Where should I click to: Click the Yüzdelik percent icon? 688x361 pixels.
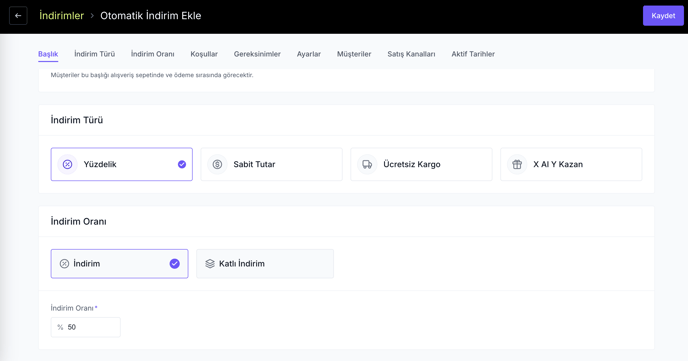coord(67,164)
